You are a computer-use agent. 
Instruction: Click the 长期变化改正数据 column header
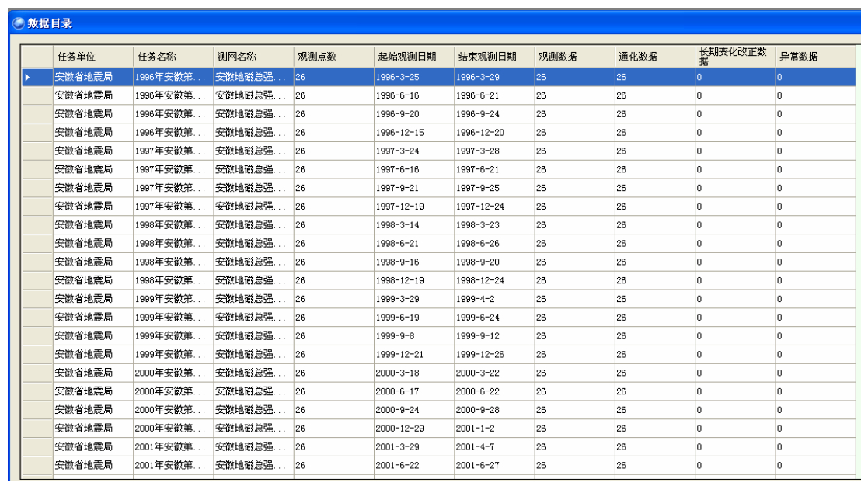coord(735,57)
